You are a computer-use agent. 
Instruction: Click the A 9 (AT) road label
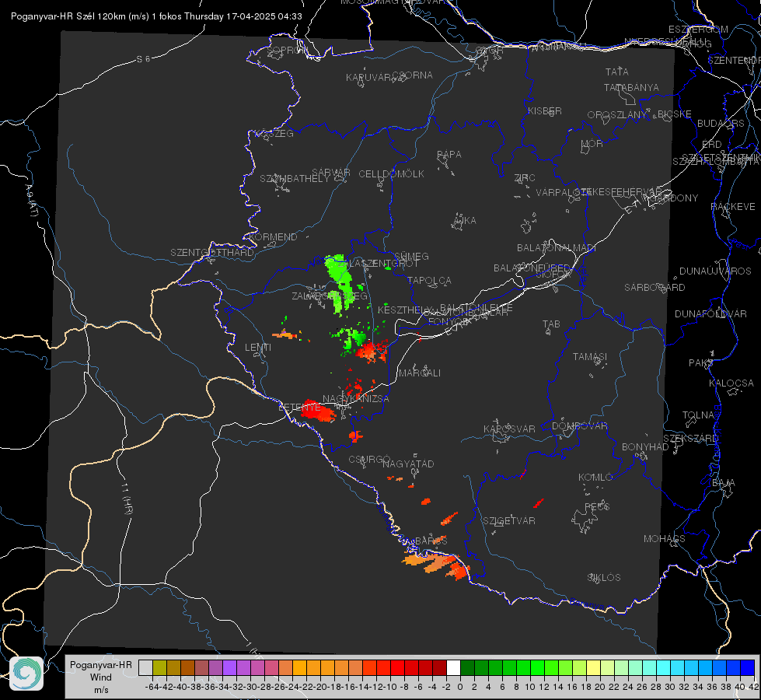(x=31, y=200)
